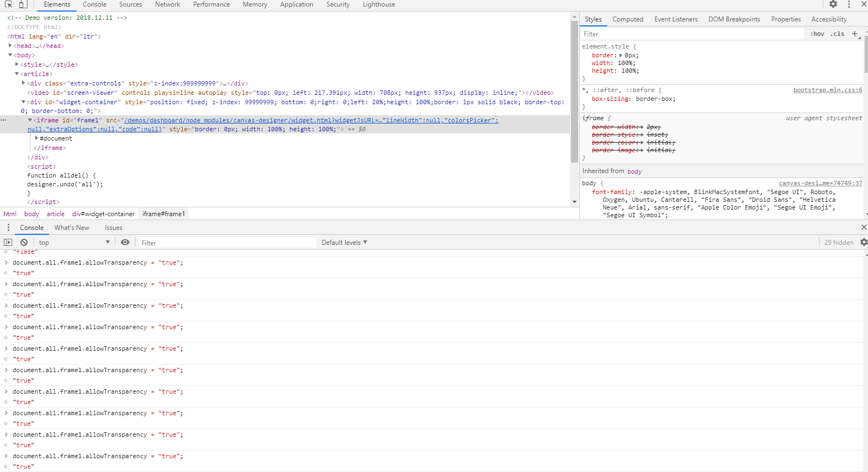Open the Performance tab
The height and width of the screenshot is (472, 868).
[x=212, y=4]
